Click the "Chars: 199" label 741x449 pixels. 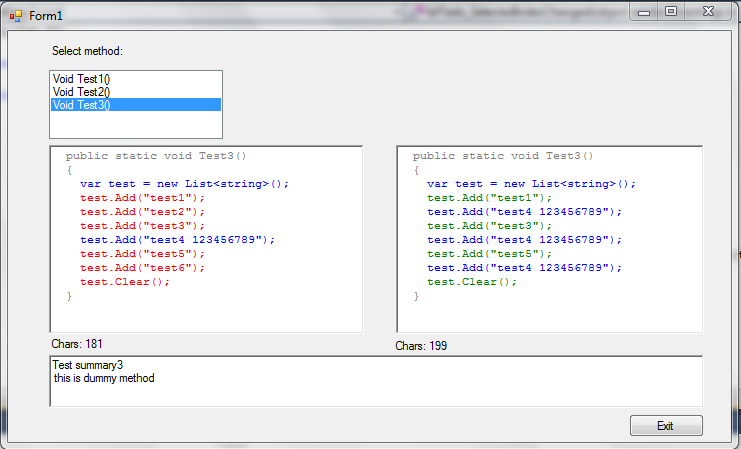click(x=421, y=346)
